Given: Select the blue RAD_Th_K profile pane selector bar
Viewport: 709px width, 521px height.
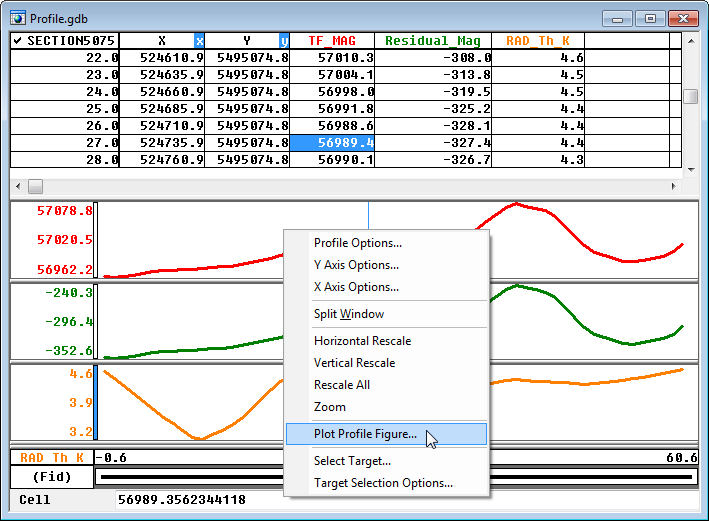Looking at the screenshot, I should (x=95, y=403).
